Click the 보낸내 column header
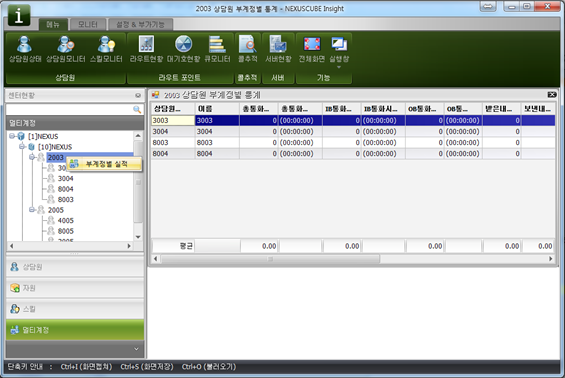The image size is (565, 378). (x=538, y=109)
